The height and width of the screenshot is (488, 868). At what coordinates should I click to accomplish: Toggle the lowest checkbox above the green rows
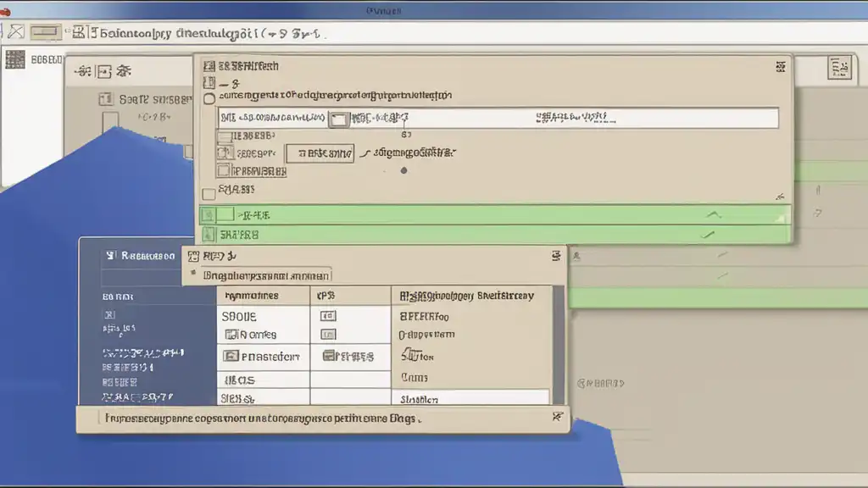[x=209, y=194]
